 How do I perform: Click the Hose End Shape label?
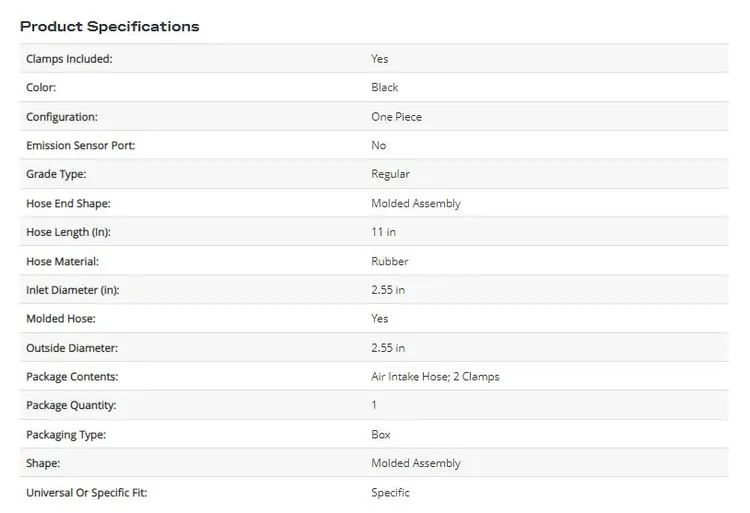(68, 203)
